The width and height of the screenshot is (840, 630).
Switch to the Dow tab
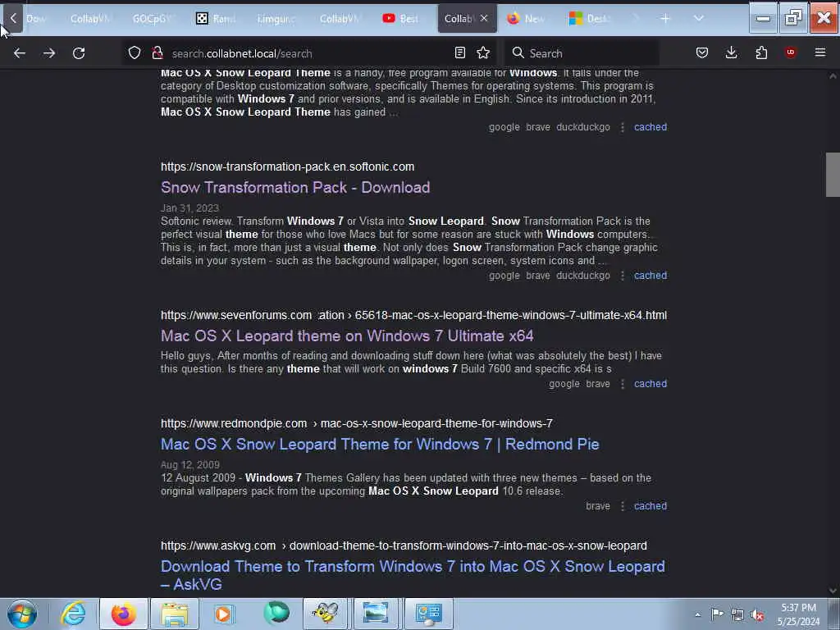(x=35, y=18)
